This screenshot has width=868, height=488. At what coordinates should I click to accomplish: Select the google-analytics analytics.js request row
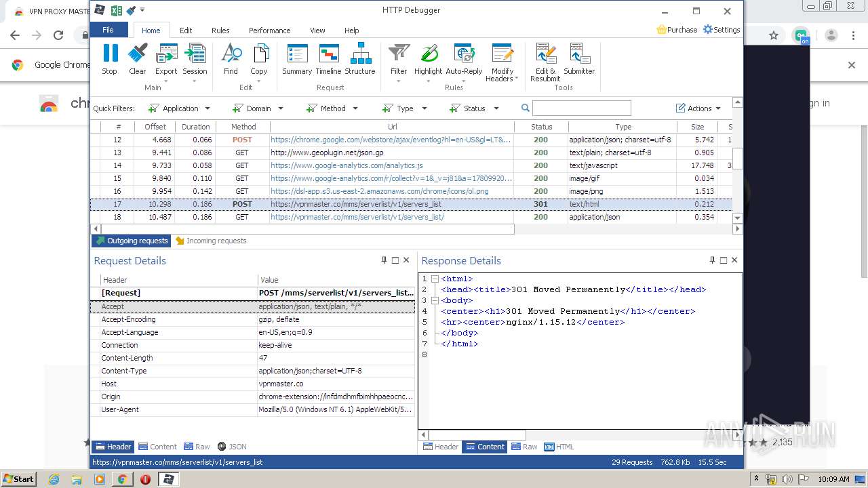coord(412,165)
